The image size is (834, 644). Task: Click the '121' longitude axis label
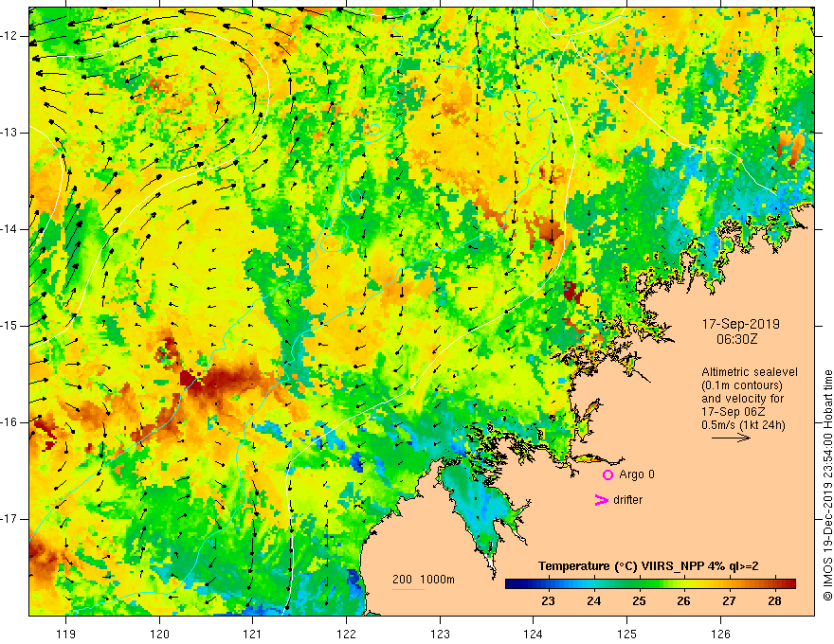pyautogui.click(x=253, y=634)
